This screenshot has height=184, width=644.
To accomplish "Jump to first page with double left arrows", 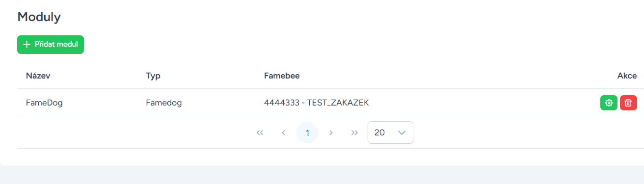I will [x=260, y=132].
